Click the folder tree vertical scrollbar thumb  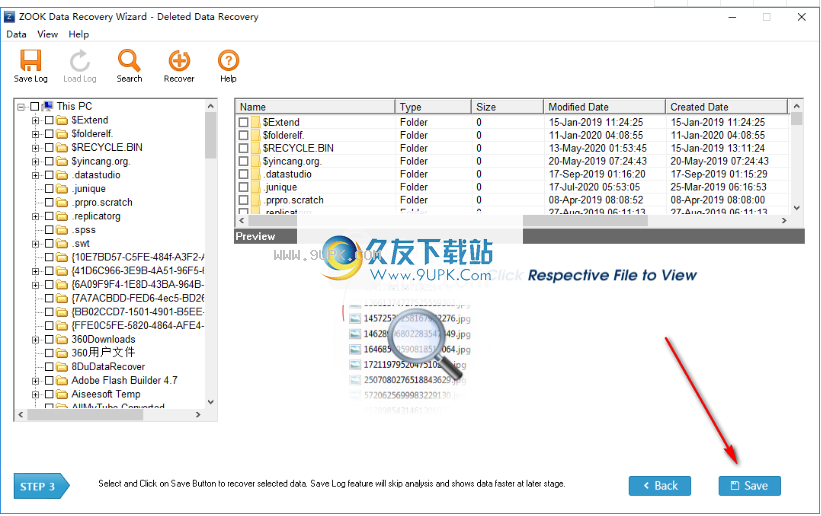[210, 135]
